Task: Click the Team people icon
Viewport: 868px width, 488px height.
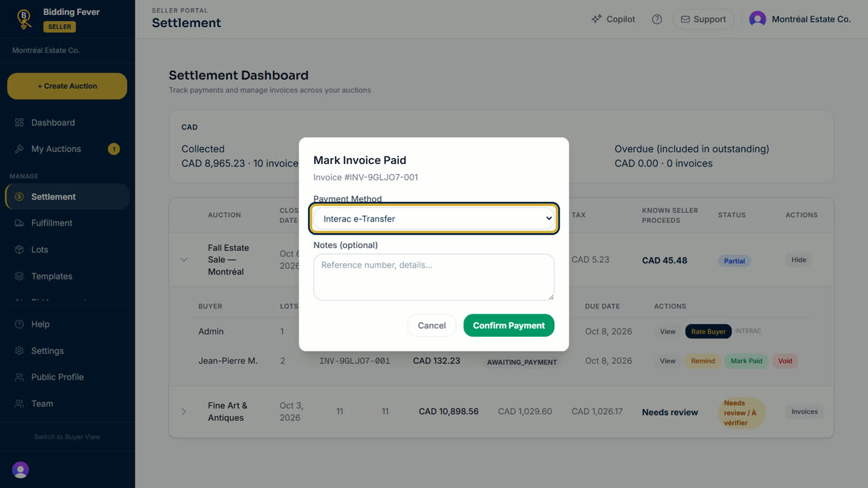Action: point(19,404)
